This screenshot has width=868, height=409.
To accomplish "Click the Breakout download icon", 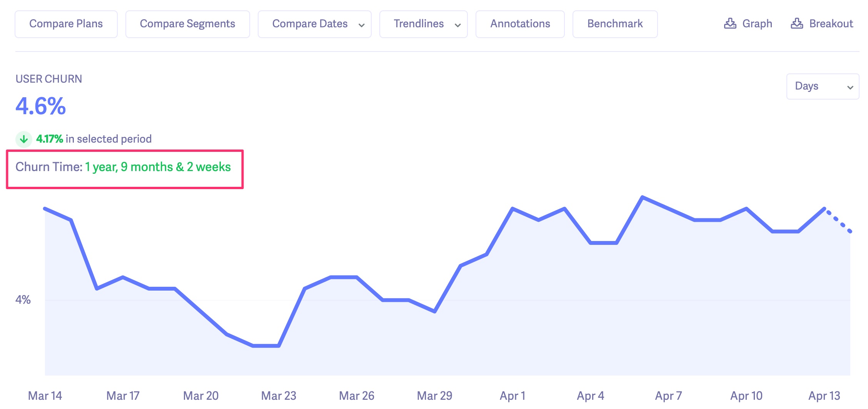I will (797, 24).
